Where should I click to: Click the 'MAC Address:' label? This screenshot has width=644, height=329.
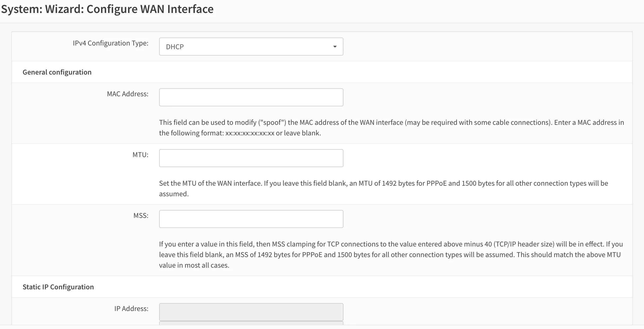point(128,94)
